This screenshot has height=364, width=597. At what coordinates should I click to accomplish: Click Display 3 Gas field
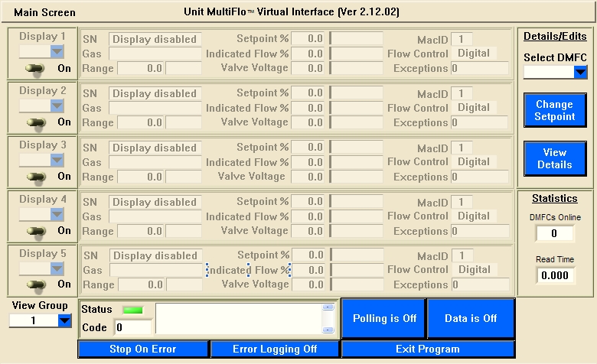click(x=155, y=162)
